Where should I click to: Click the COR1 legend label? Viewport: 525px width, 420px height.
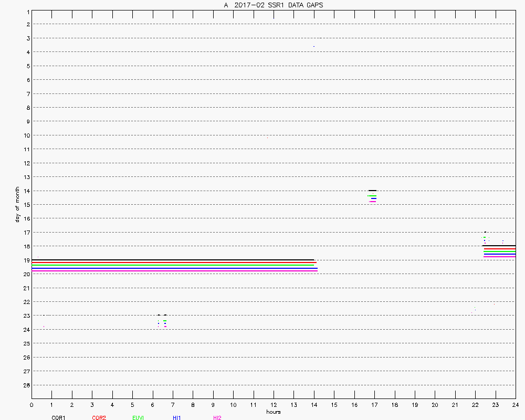pyautogui.click(x=58, y=418)
